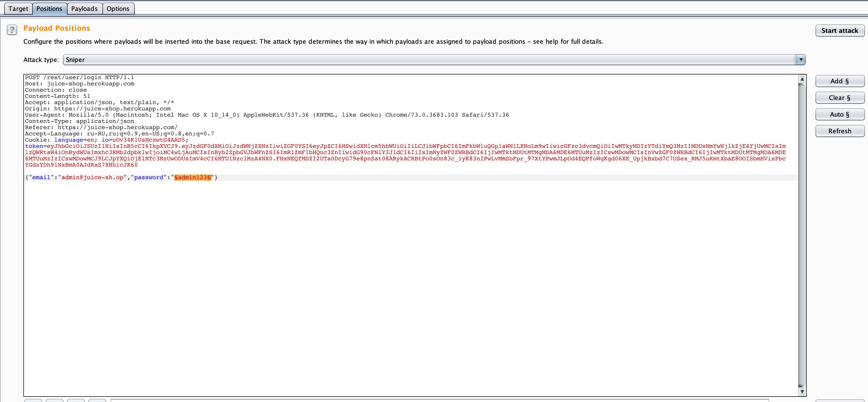Click in the token cookie value
This screenshot has width=868, height=402.
pyautogui.click(x=404, y=152)
